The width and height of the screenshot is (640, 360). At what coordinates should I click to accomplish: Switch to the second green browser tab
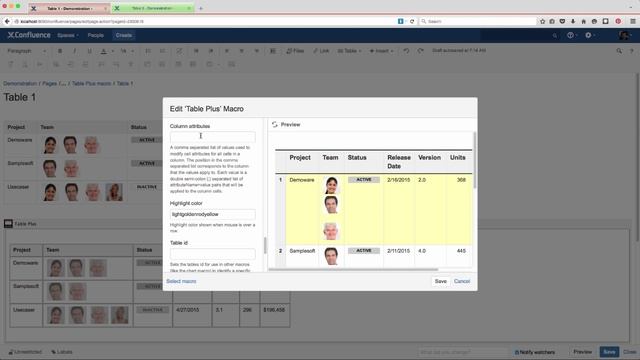[153, 8]
